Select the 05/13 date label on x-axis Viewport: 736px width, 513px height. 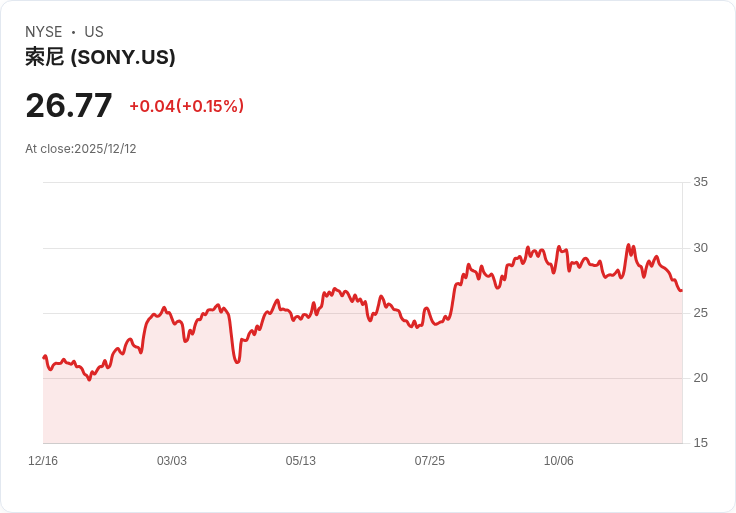point(300,460)
